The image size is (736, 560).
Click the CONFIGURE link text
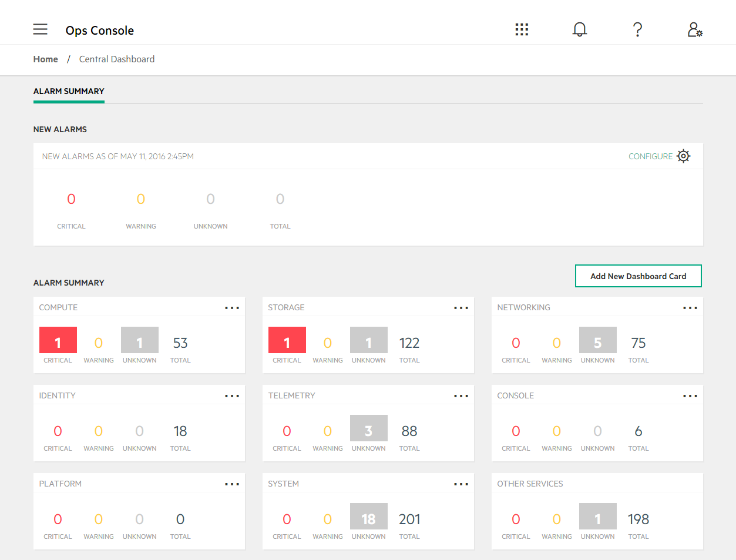650,156
